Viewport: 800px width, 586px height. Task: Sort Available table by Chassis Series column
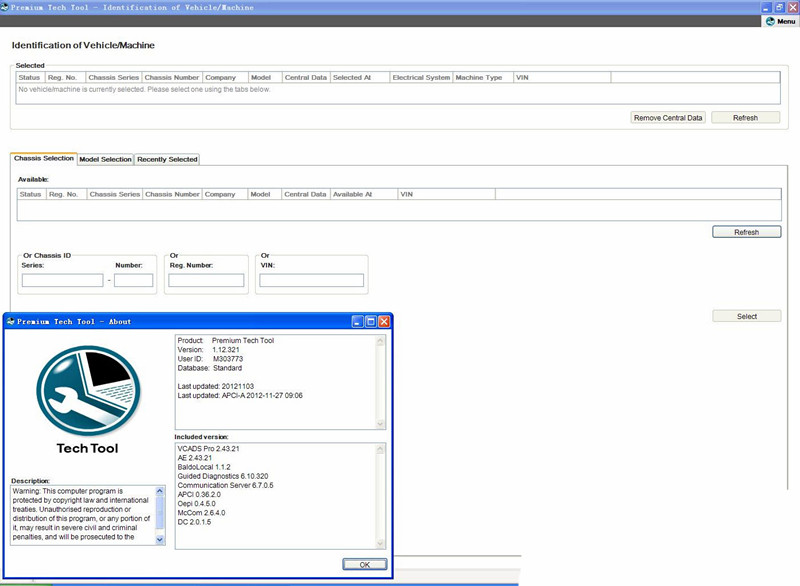(x=115, y=194)
